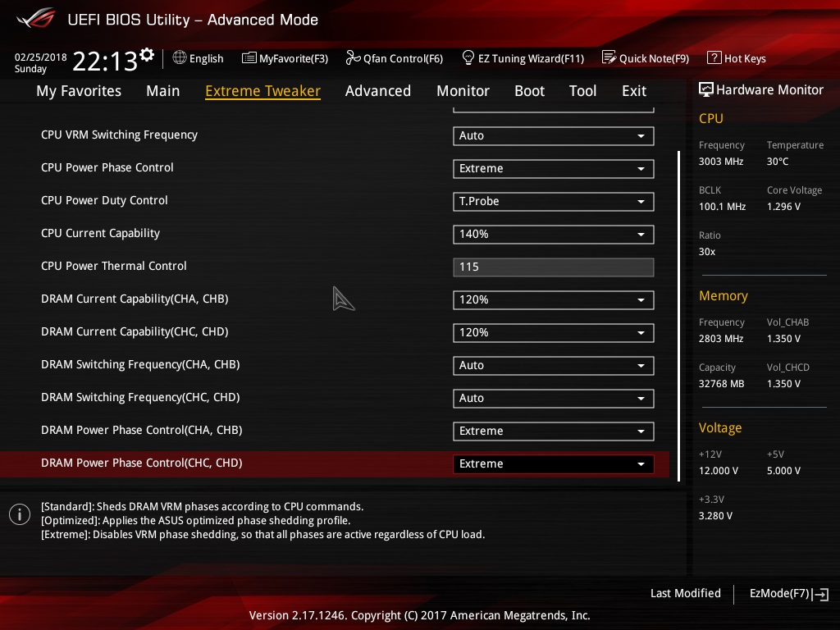This screenshot has height=630, width=840.
Task: Click the EzMode exit arrow icon
Action: pos(820,594)
